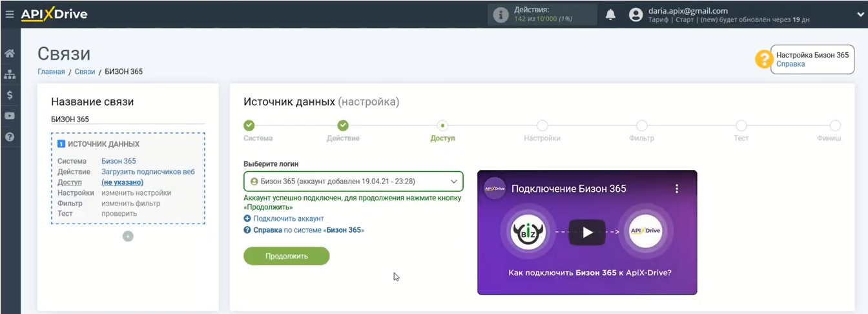Click the Бизон 365 system link
The width and height of the screenshot is (868, 314).
coord(119,161)
